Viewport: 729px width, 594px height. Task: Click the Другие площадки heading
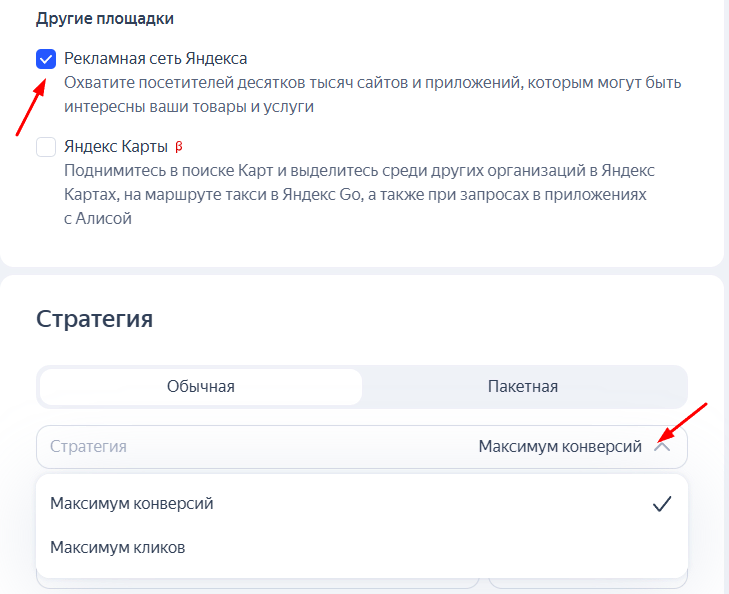[105, 19]
